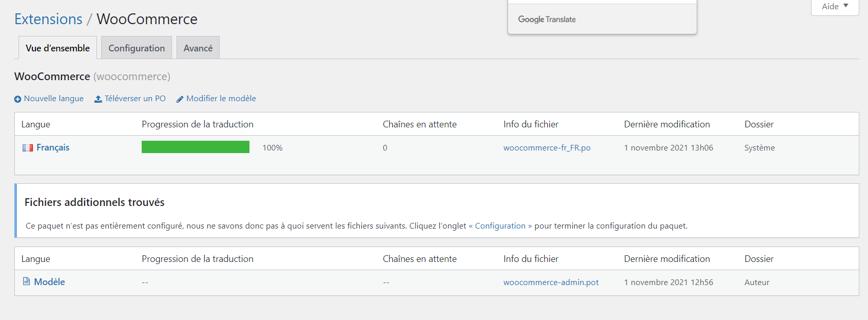Click the Dernière modification column header
Image resolution: width=868 pixels, height=320 pixels.
667,124
